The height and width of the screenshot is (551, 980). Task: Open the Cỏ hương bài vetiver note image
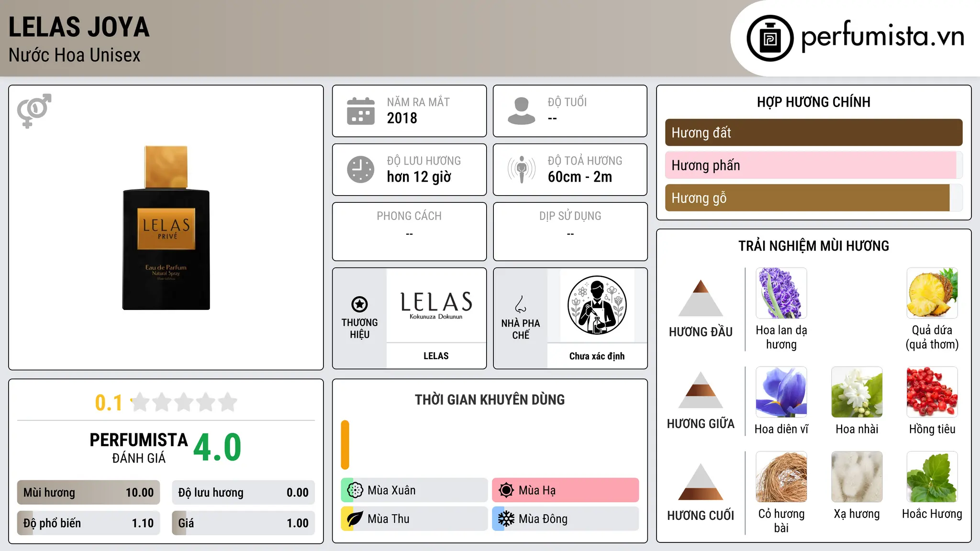click(x=781, y=477)
